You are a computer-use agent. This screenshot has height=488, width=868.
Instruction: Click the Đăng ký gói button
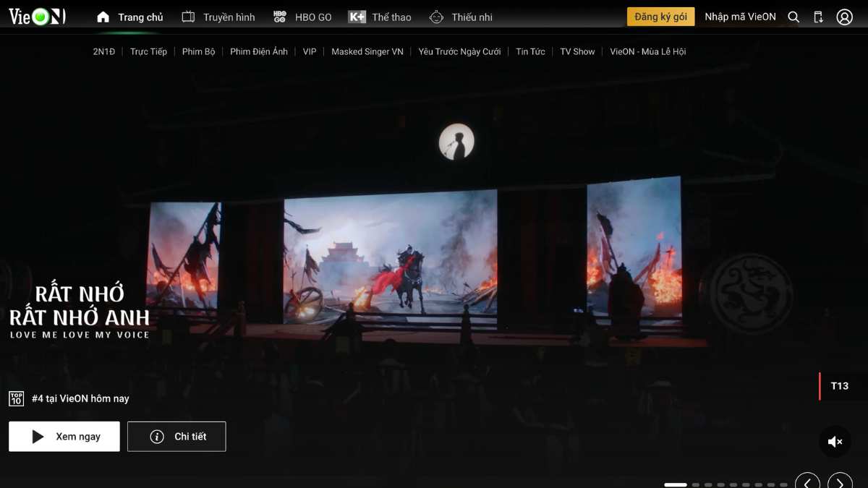tap(660, 17)
